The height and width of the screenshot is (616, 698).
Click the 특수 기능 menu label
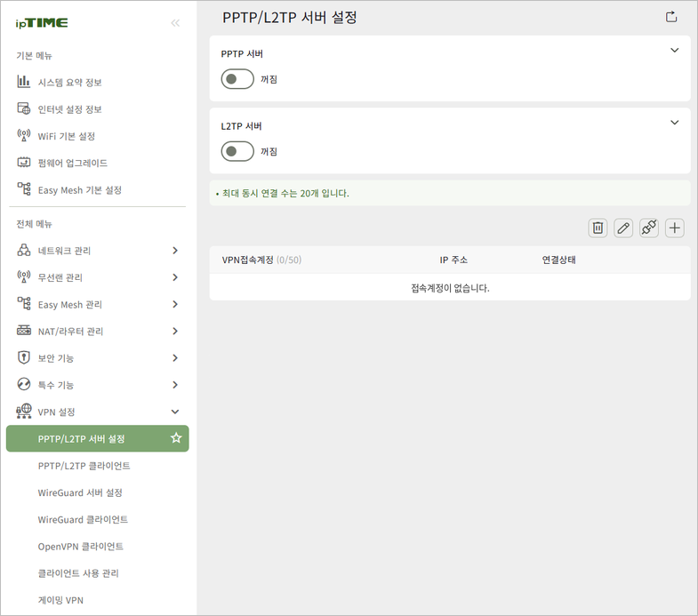[x=56, y=385]
